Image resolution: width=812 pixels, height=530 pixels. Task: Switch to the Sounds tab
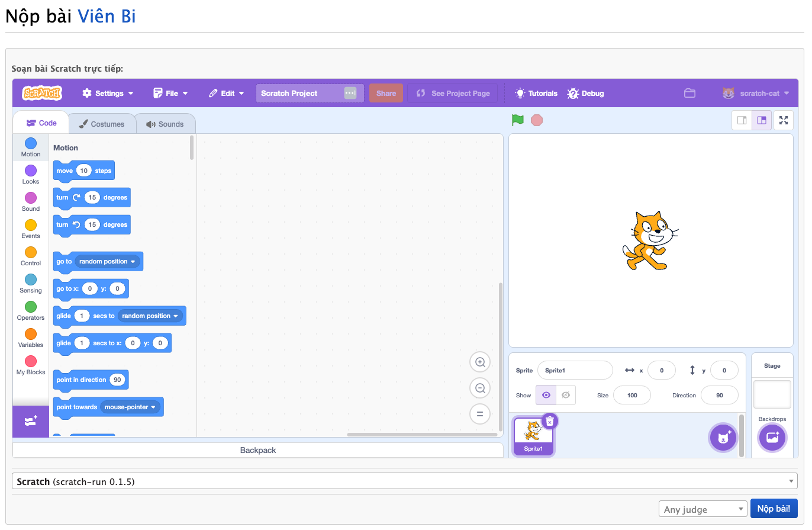pyautogui.click(x=165, y=124)
